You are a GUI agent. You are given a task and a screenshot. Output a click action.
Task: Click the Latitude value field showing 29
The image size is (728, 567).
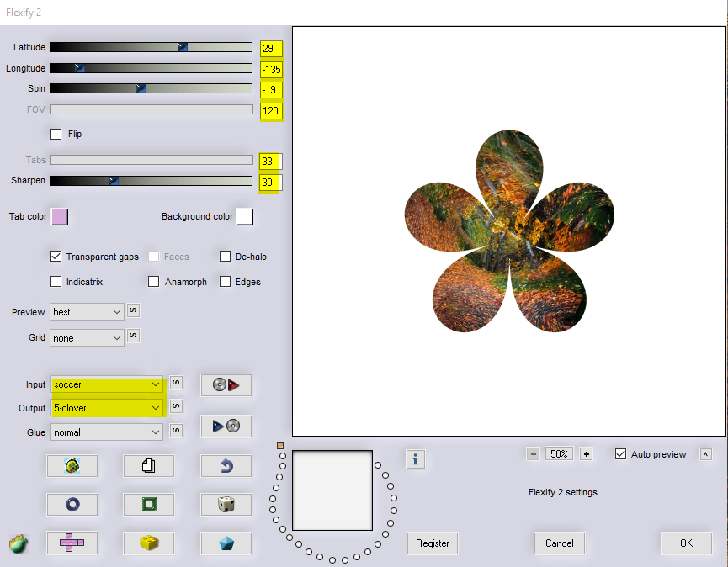tap(271, 49)
